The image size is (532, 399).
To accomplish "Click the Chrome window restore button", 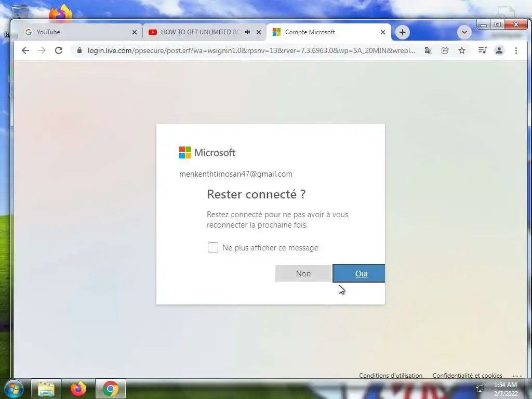I will point(498,25).
